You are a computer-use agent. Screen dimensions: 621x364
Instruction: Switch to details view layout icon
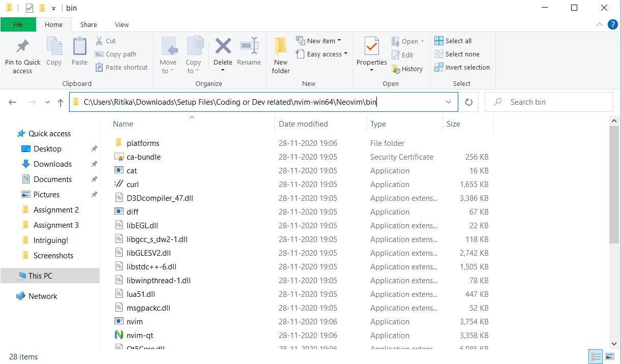pyautogui.click(x=596, y=357)
